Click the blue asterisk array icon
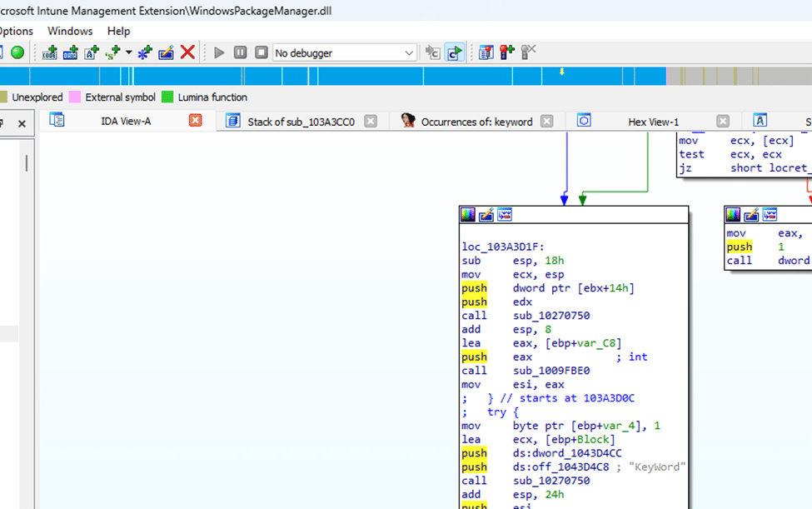This screenshot has width=812, height=509. click(x=145, y=52)
